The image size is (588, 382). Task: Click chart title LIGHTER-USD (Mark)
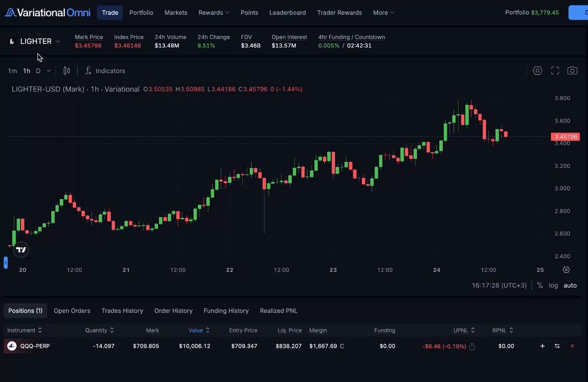pyautogui.click(x=48, y=89)
